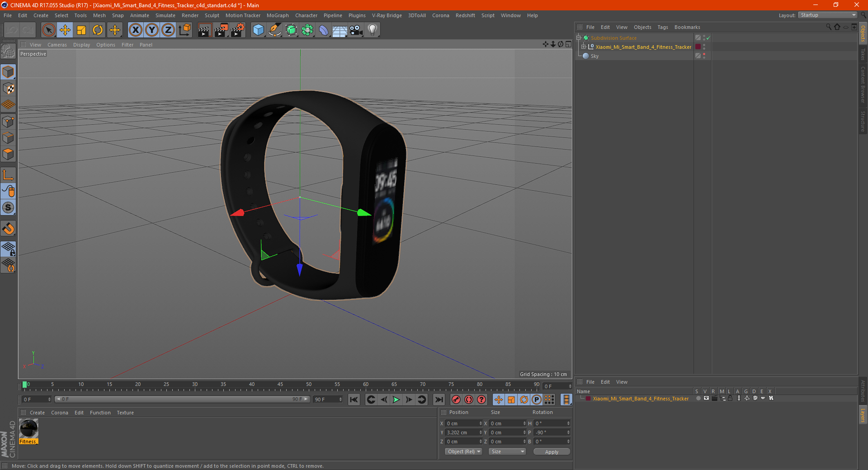This screenshot has width=868, height=470.
Task: Open Object Manager Tags menu
Action: [662, 27]
